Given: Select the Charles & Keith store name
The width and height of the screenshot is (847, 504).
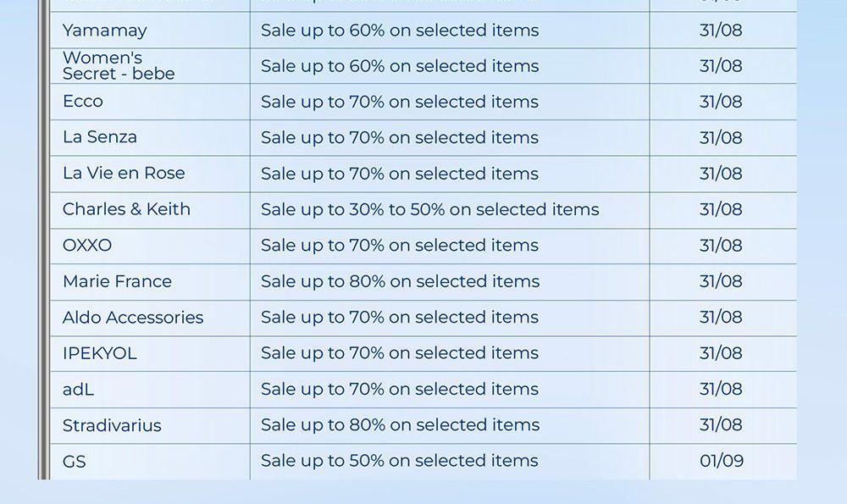Looking at the screenshot, I should pyautogui.click(x=126, y=209).
